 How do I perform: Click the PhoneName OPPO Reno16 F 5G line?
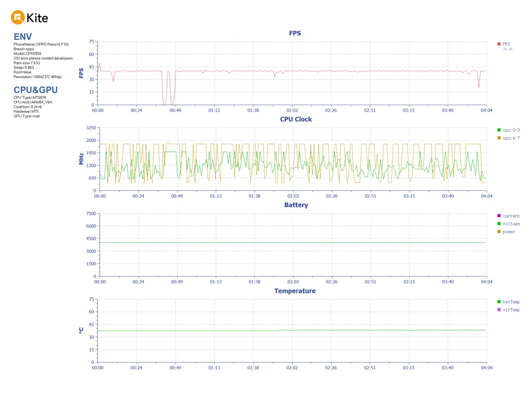point(41,44)
